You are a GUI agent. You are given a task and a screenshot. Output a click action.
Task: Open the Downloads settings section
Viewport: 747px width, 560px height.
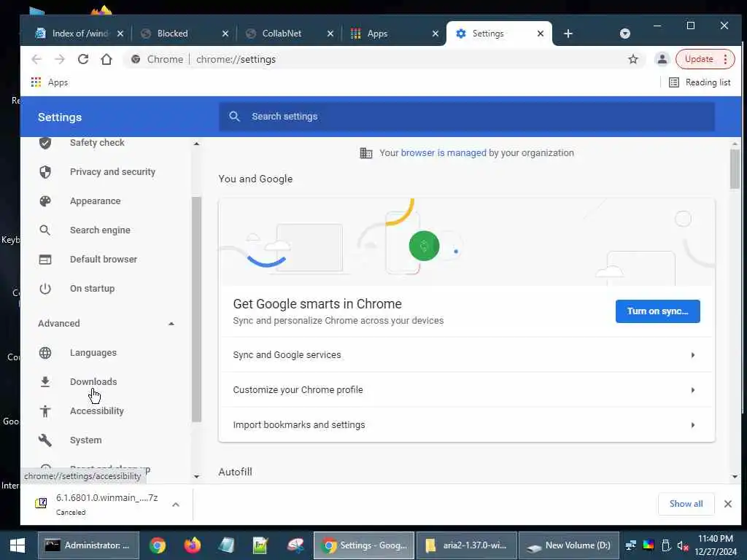93,382
